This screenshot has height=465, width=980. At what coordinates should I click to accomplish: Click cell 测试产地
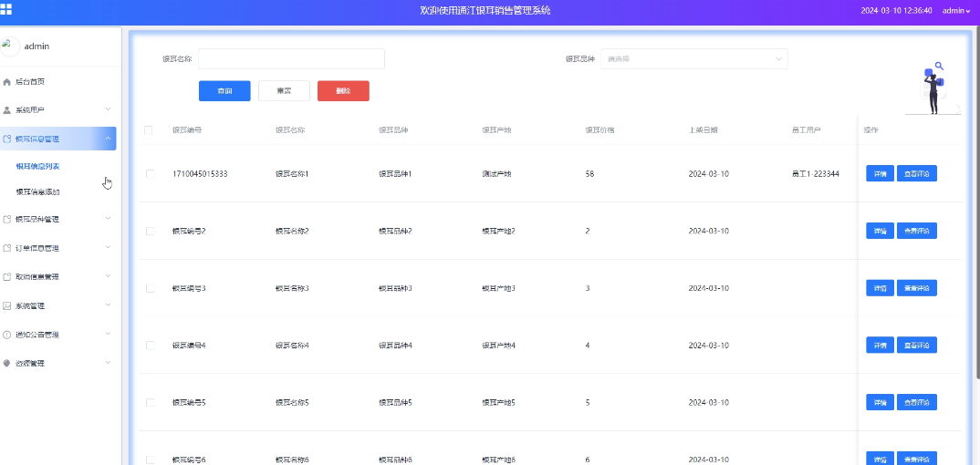tap(496, 174)
